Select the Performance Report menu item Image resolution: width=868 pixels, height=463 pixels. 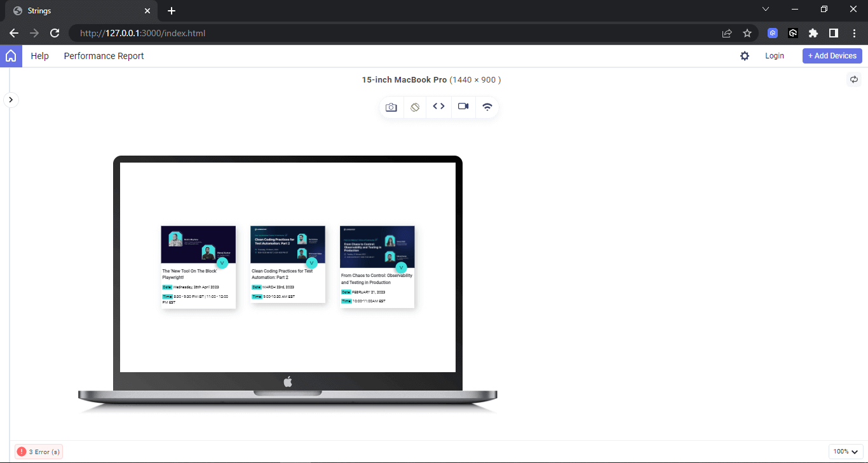(x=104, y=56)
